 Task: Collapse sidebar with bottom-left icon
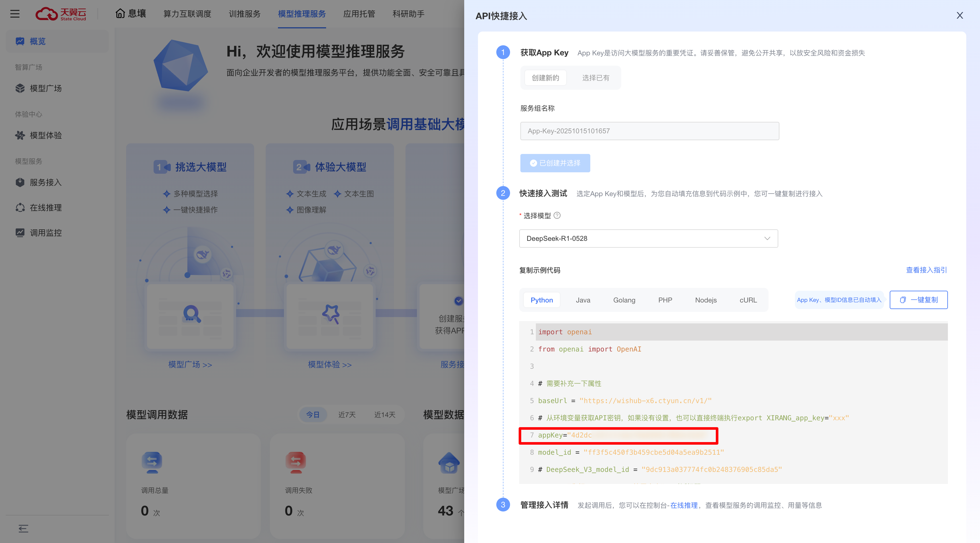(x=23, y=528)
